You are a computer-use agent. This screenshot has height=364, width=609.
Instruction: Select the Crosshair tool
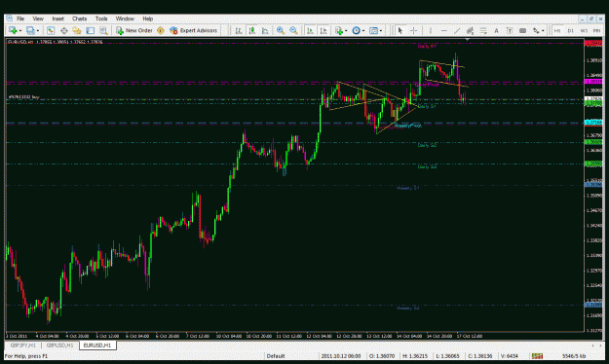[x=414, y=30]
